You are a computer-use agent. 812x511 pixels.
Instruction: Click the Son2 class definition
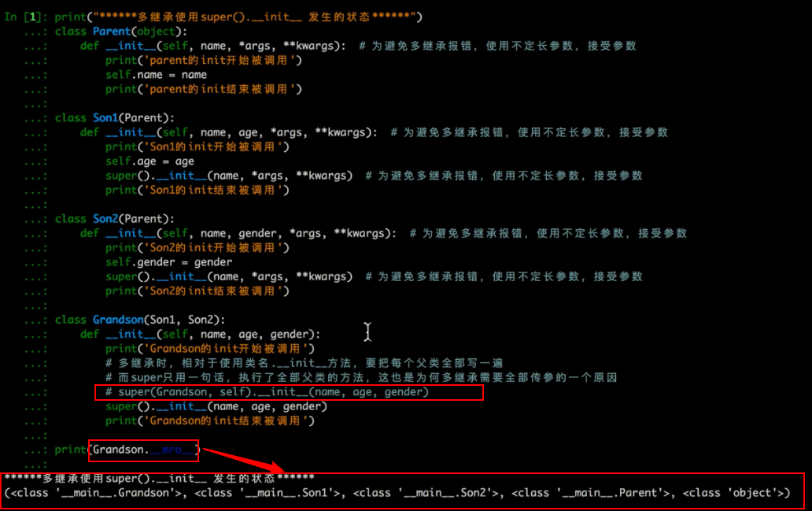tap(105, 219)
